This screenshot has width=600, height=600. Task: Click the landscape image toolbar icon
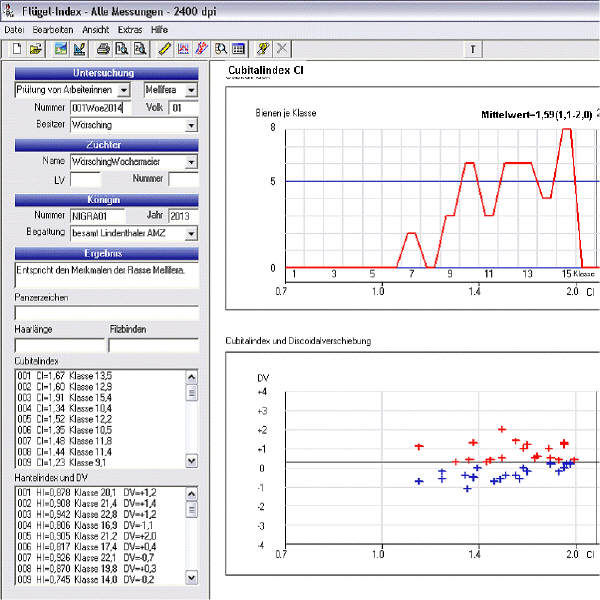(x=61, y=48)
